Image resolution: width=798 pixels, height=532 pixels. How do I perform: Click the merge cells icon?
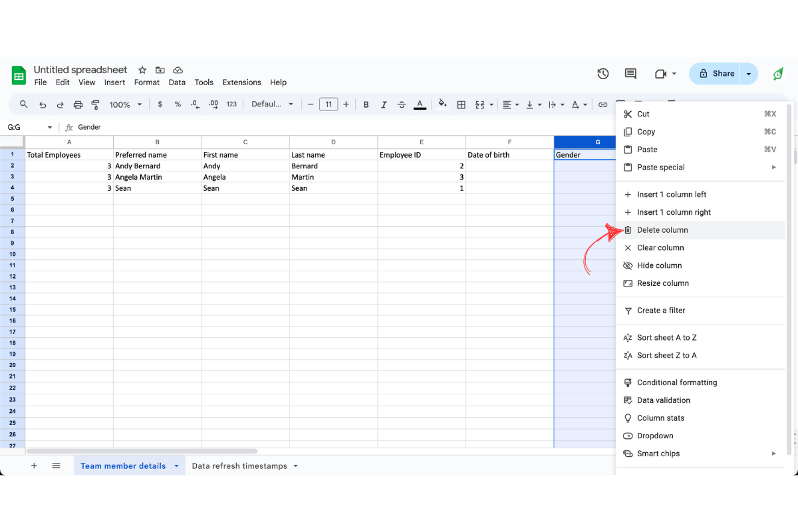pyautogui.click(x=480, y=104)
